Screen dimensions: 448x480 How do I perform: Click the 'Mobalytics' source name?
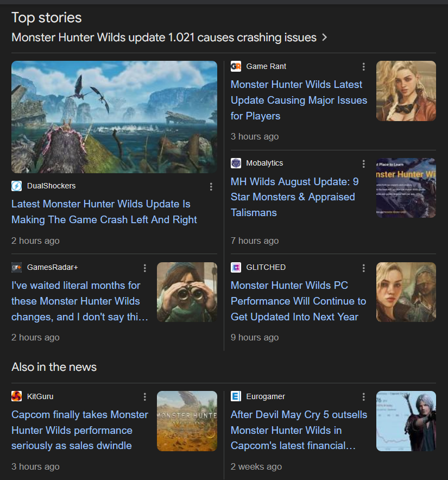tap(264, 163)
